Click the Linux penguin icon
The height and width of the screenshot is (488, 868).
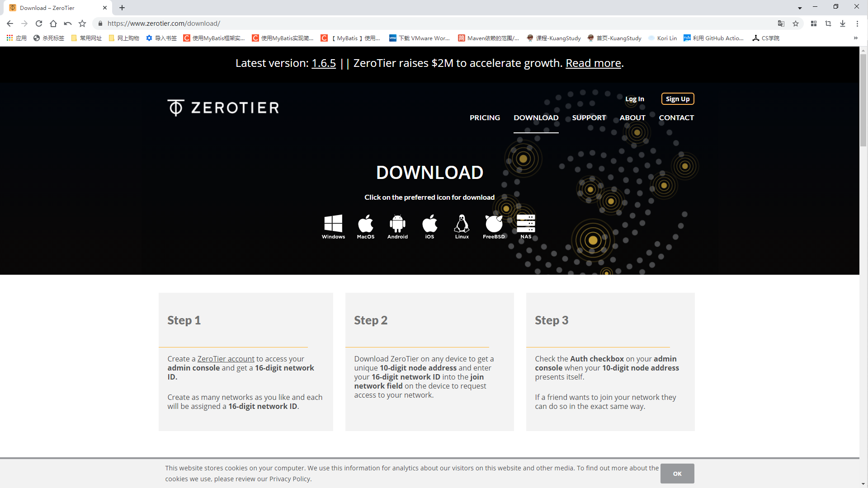pos(462,224)
